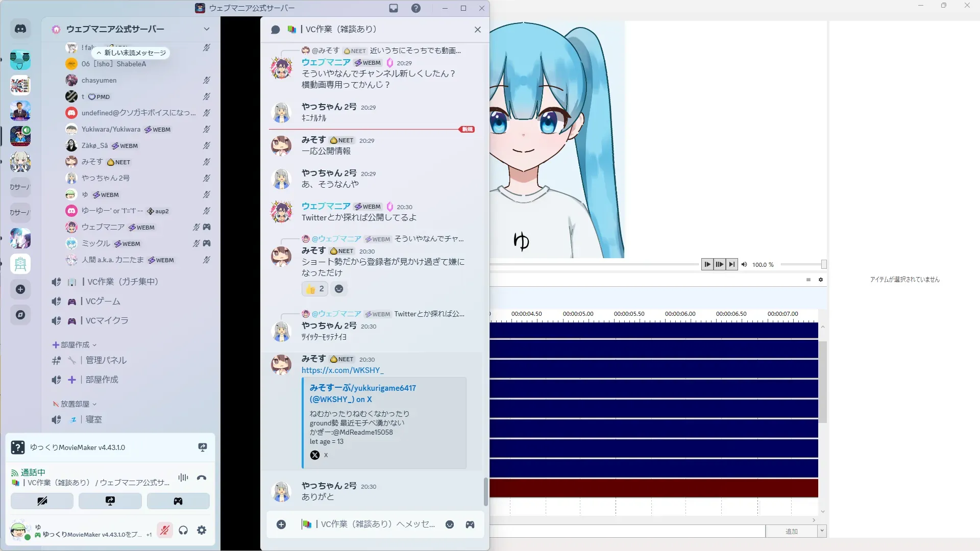
Task: Open 管理パネル text channel
Action: click(106, 361)
